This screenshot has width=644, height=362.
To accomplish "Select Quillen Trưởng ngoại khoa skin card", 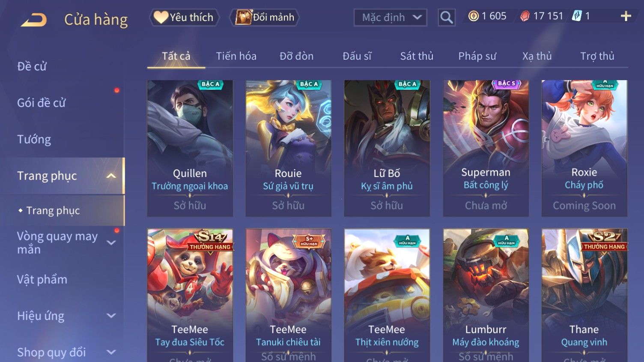I will coord(190,148).
